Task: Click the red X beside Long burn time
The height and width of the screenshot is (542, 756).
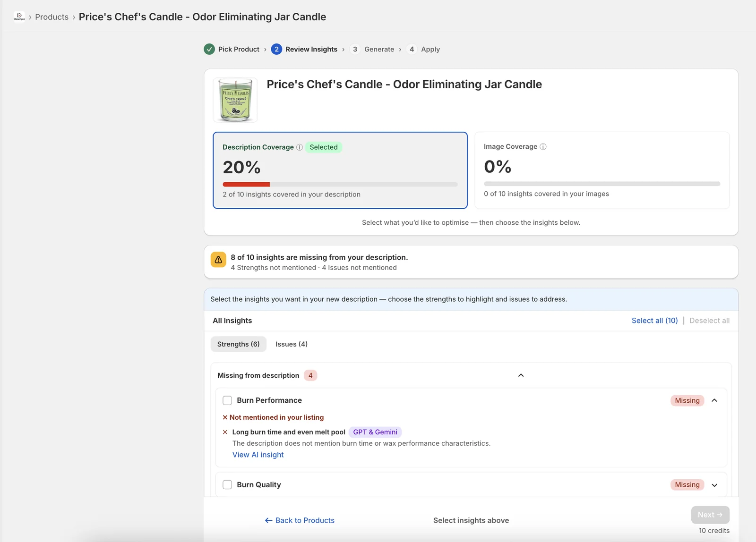Action: click(x=225, y=432)
